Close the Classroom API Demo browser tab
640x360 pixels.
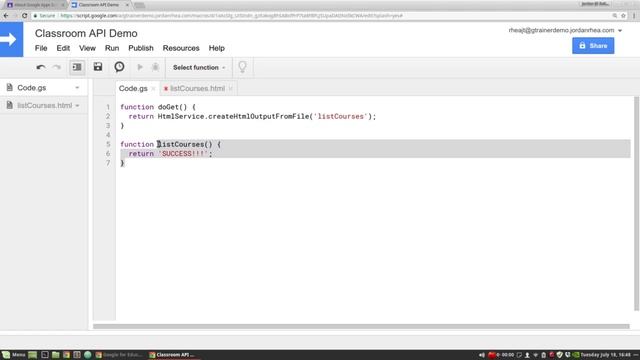click(x=127, y=5)
